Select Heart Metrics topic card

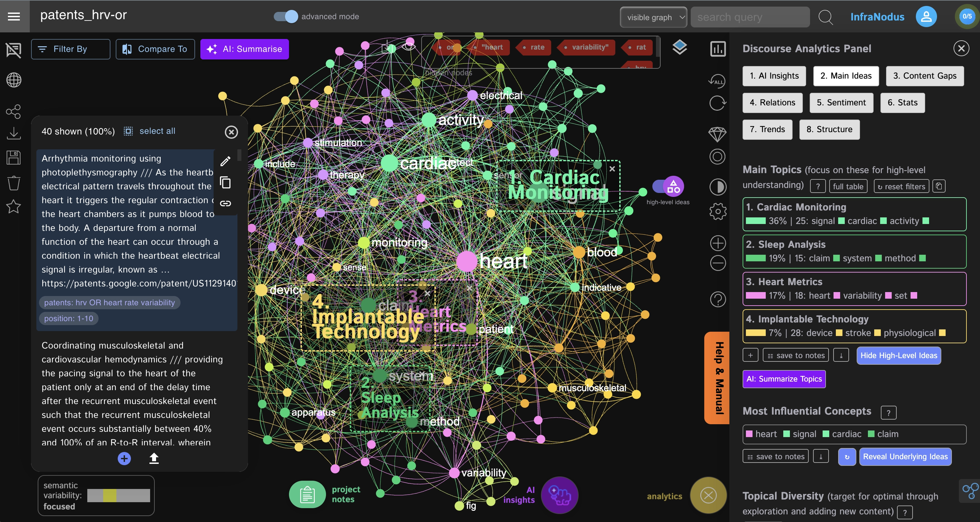tap(854, 289)
